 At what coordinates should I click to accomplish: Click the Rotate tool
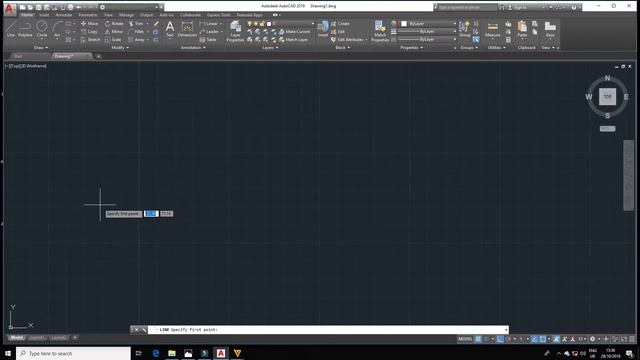(x=114, y=24)
